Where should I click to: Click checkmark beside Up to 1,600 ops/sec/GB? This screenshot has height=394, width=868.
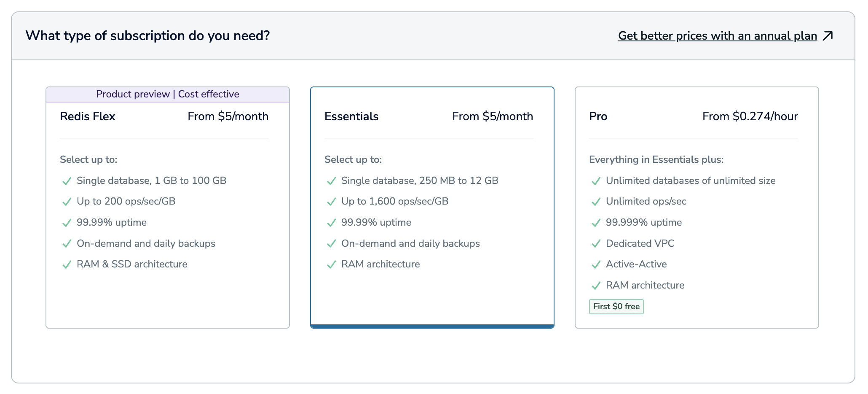coord(331,202)
